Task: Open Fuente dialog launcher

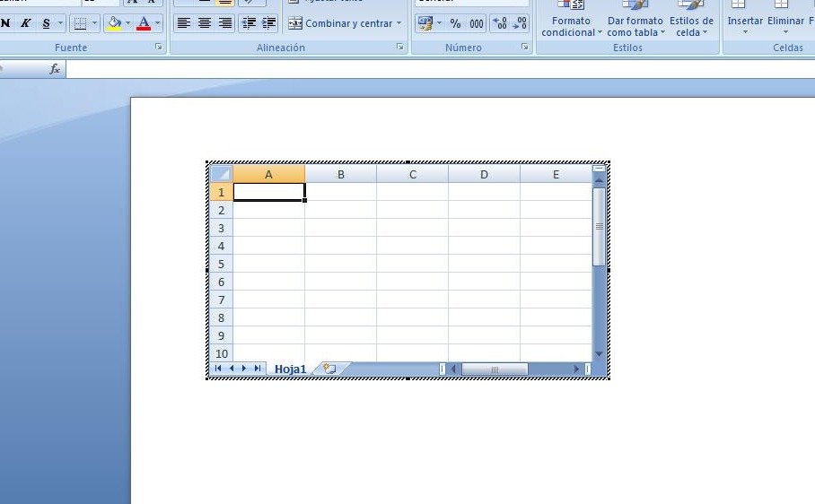Action: coord(159,48)
